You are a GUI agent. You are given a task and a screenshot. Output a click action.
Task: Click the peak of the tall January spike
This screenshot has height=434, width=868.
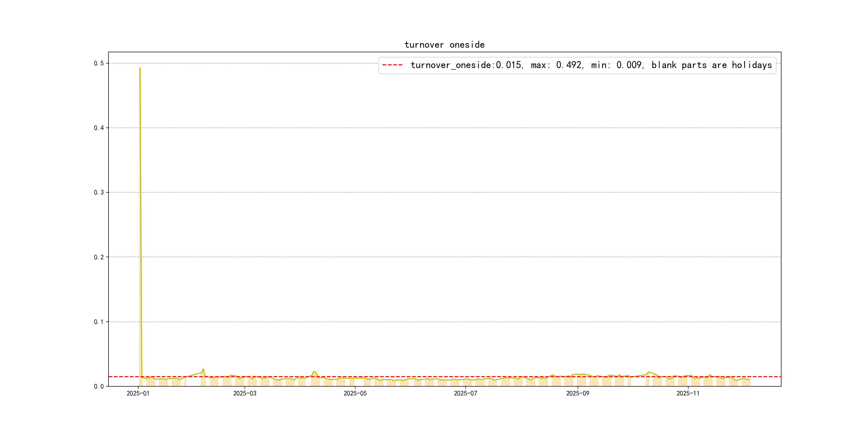click(140, 68)
